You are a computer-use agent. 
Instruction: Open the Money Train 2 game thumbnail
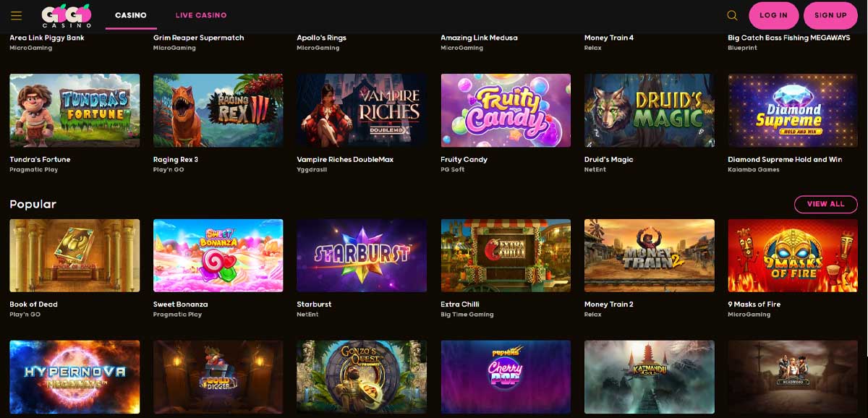tap(650, 255)
